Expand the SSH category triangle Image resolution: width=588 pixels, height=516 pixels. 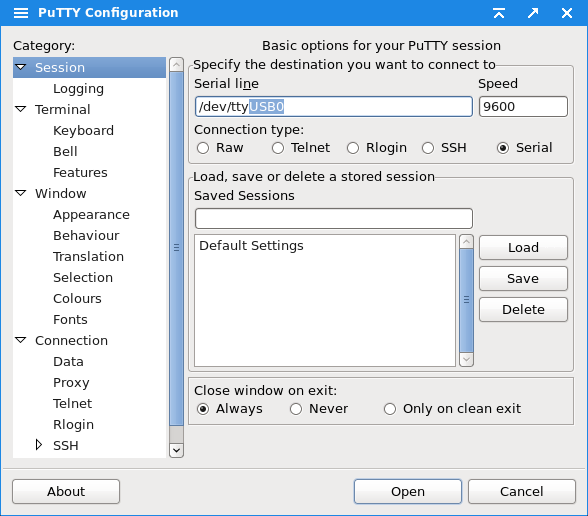39,445
